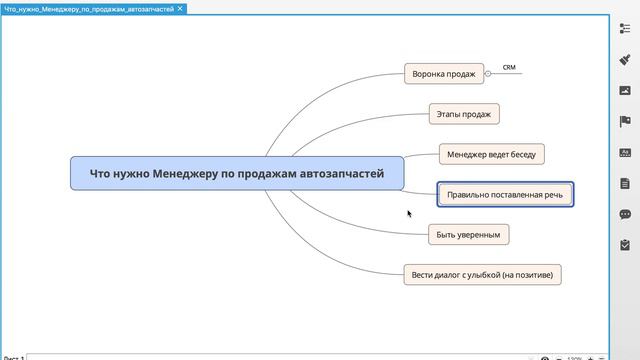Open the Markers flag panel

[624, 121]
